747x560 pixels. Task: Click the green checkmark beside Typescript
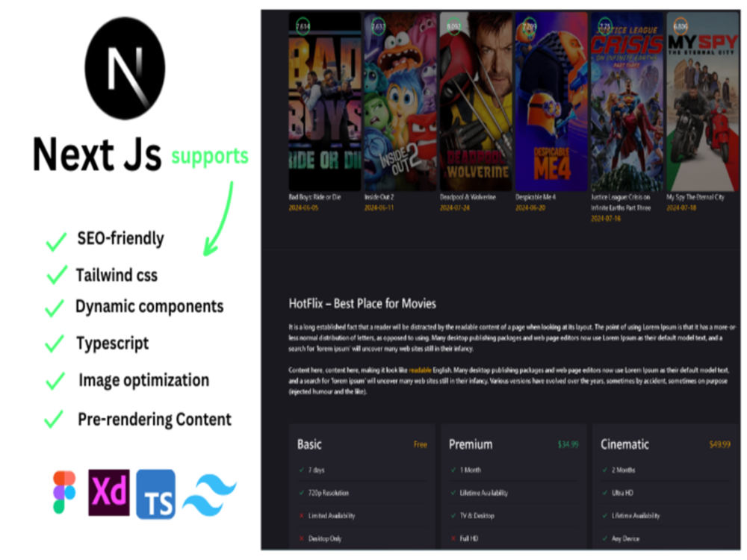[x=55, y=343]
